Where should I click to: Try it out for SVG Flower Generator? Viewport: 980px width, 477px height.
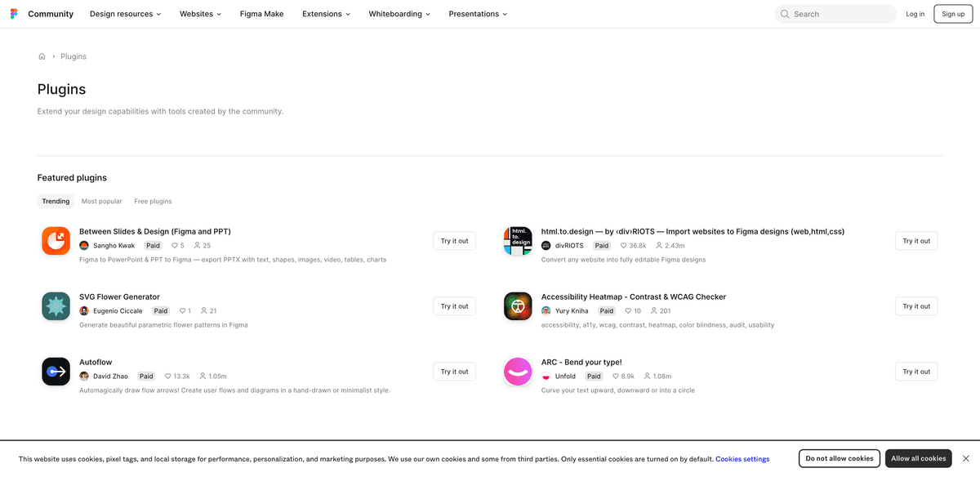tap(455, 306)
